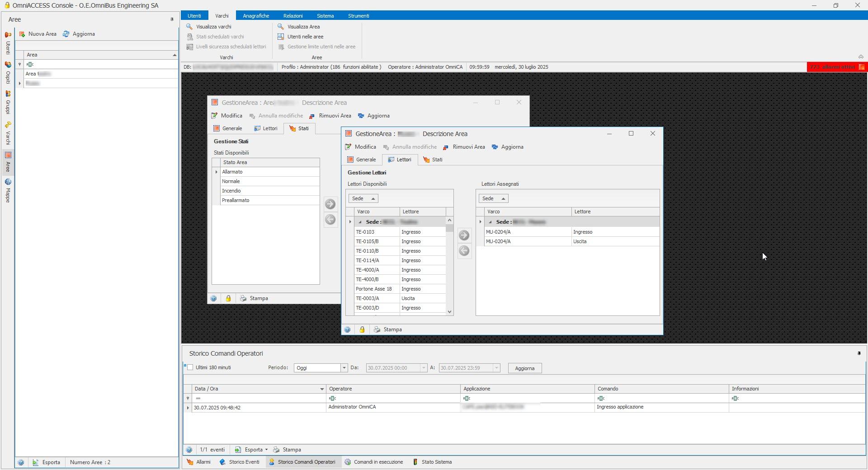This screenshot has height=470, width=868.
Task: Switch to Lettori tab in back window
Action: (265, 128)
